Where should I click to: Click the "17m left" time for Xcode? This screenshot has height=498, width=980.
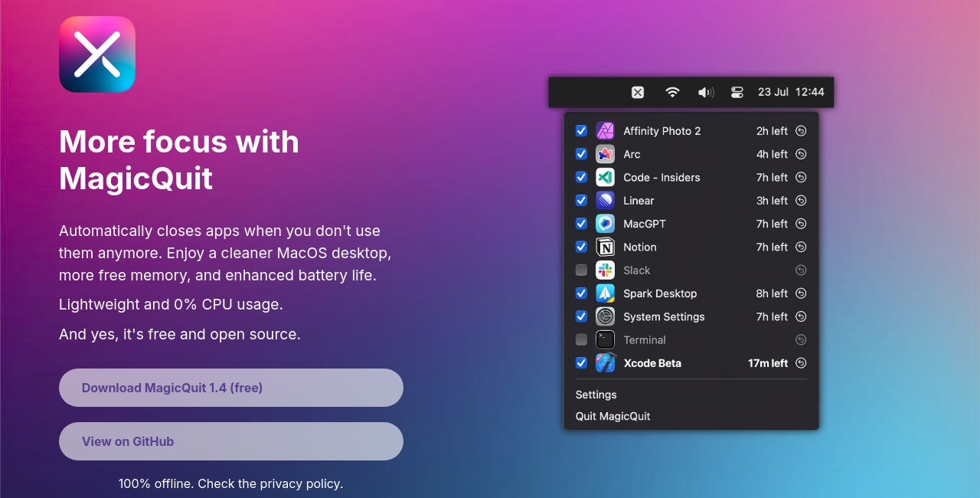[x=768, y=363]
